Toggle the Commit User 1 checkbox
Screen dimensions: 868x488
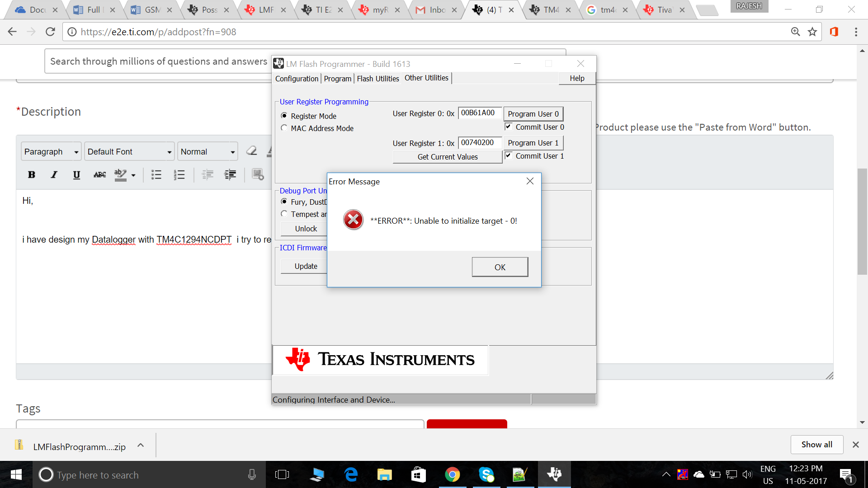(509, 156)
